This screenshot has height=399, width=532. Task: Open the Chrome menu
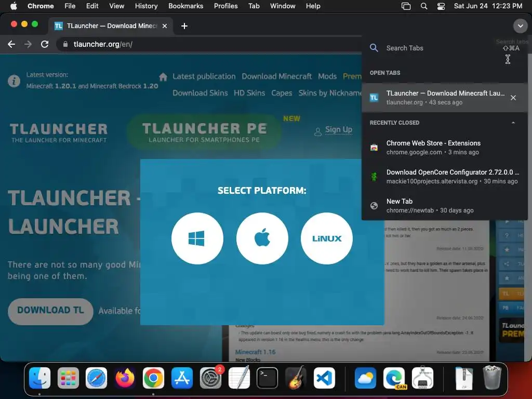point(41,6)
